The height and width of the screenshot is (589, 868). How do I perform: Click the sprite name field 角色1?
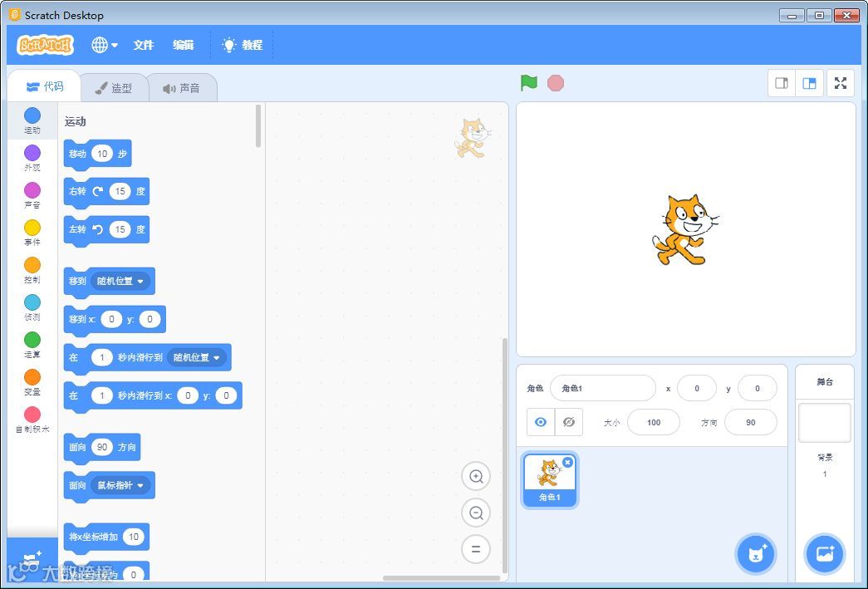click(603, 388)
